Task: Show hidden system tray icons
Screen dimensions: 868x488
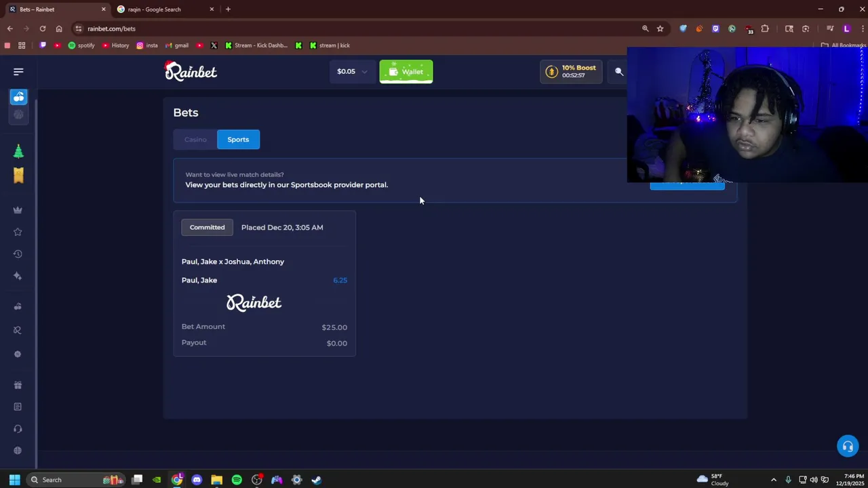Action: click(773, 480)
